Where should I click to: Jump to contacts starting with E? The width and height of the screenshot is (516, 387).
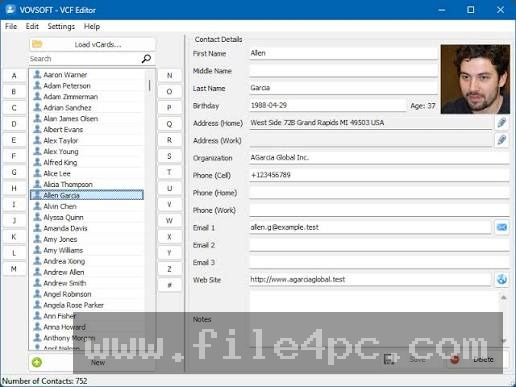click(14, 140)
